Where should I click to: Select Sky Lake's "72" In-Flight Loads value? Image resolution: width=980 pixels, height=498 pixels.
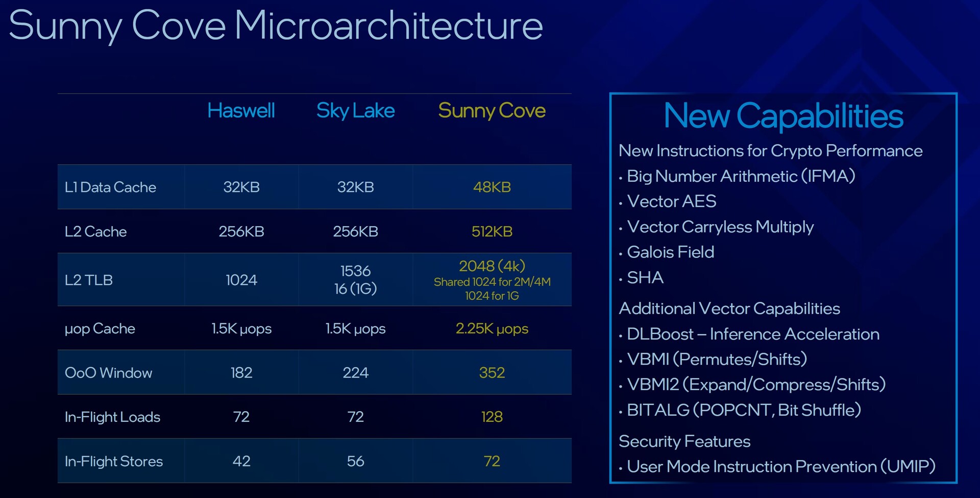(x=356, y=417)
